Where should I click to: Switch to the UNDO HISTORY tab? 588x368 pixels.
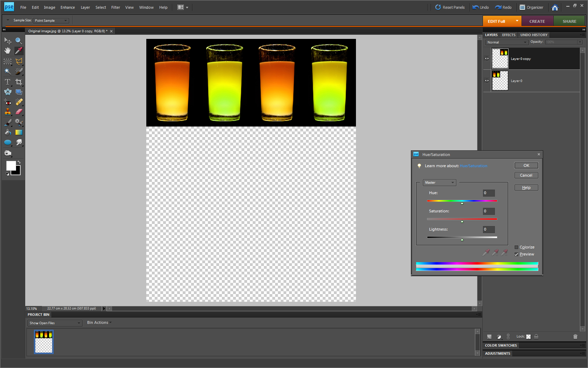click(534, 35)
